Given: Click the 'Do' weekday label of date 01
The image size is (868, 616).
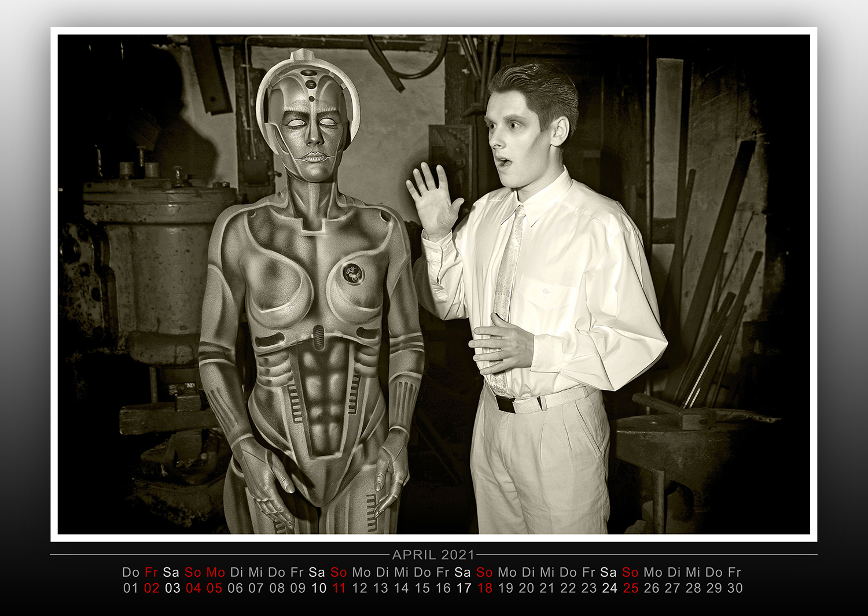Looking at the screenshot, I should pyautogui.click(x=131, y=572).
